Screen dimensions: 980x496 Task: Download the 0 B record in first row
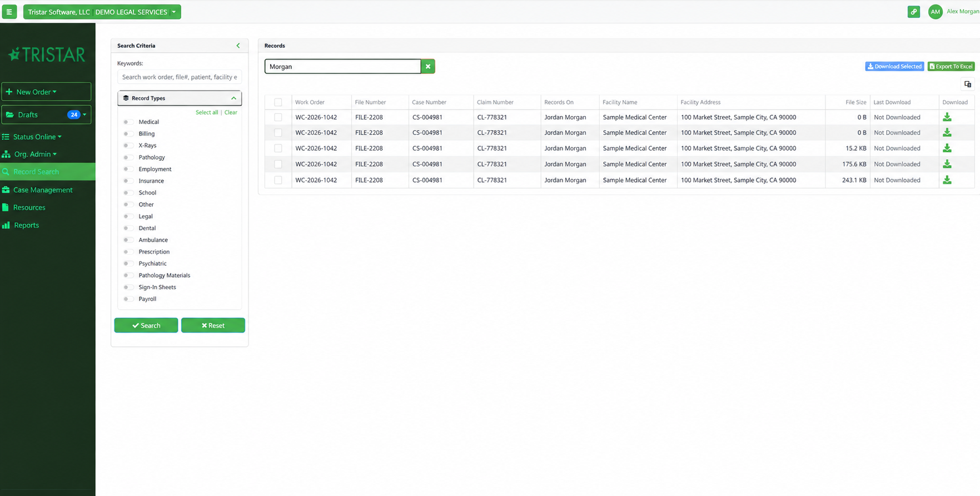tap(947, 117)
